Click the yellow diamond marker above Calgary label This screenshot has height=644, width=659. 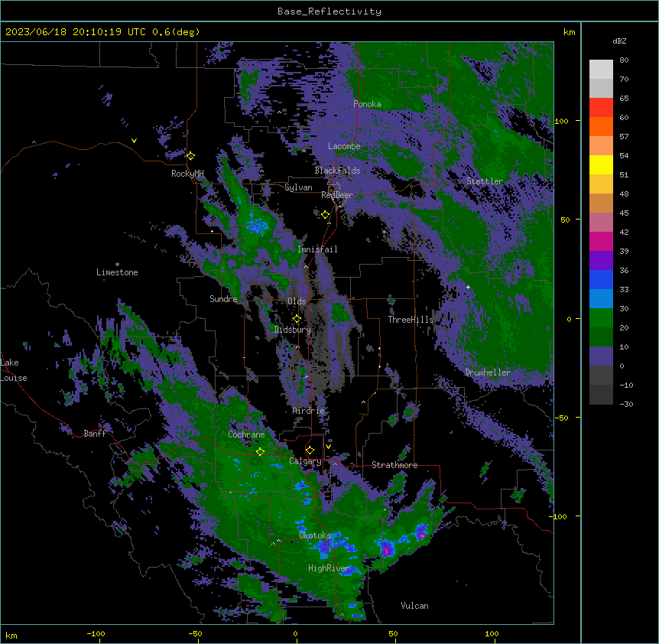310,450
